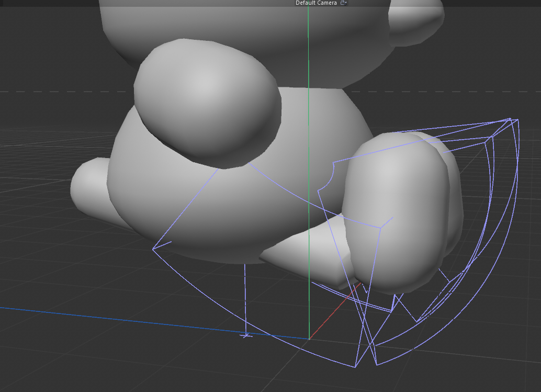The image size is (541, 392).
Task: Click the camera swap icon beside Default Camera
Action: (x=343, y=3)
